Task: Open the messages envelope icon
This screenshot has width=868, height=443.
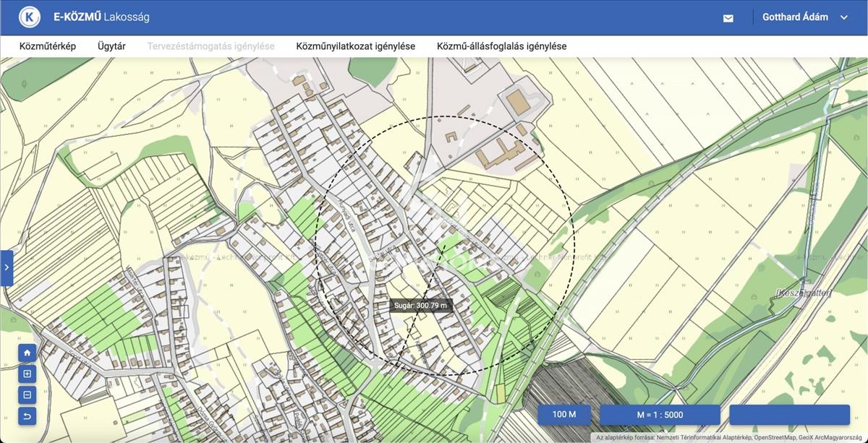Action: (x=728, y=18)
